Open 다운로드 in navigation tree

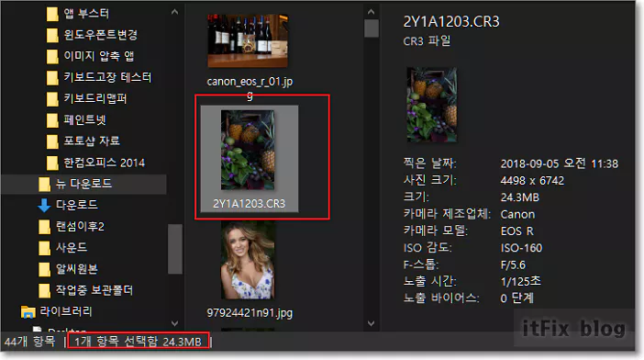[77, 205]
